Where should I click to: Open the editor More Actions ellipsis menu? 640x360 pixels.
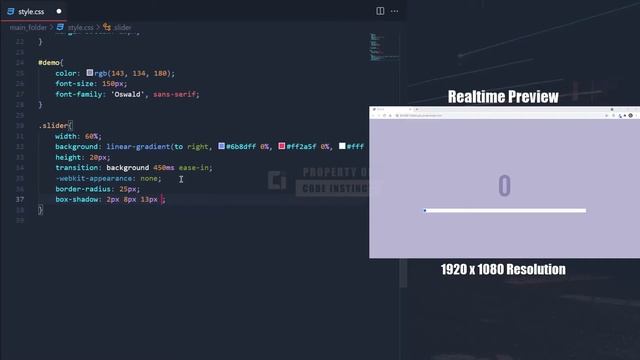click(x=394, y=11)
